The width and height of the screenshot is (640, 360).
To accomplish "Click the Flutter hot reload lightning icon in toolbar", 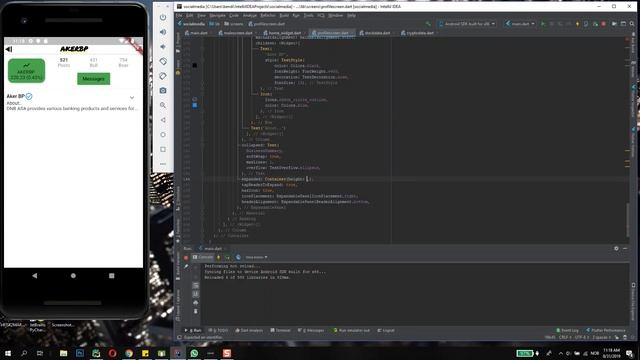I will pos(577,24).
